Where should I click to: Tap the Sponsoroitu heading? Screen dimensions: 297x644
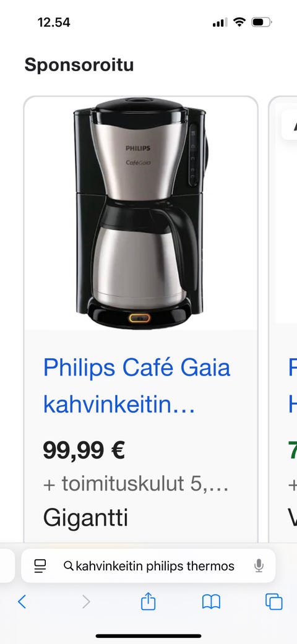point(79,65)
